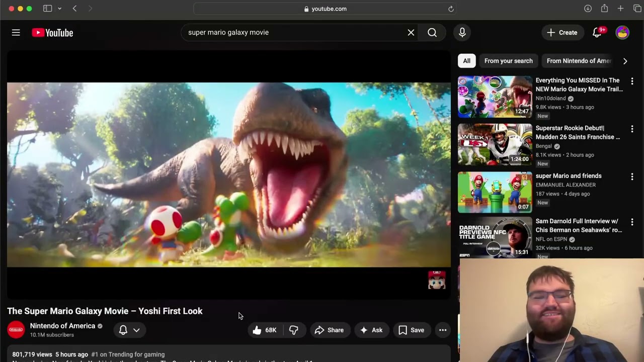Show Safari downloads
This screenshot has width=644, height=362.
pyautogui.click(x=588, y=9)
